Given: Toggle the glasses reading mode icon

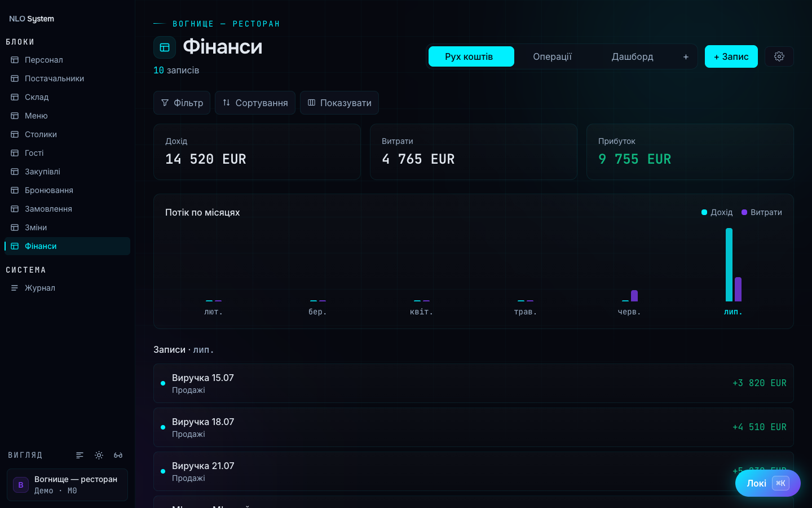Looking at the screenshot, I should pos(118,455).
